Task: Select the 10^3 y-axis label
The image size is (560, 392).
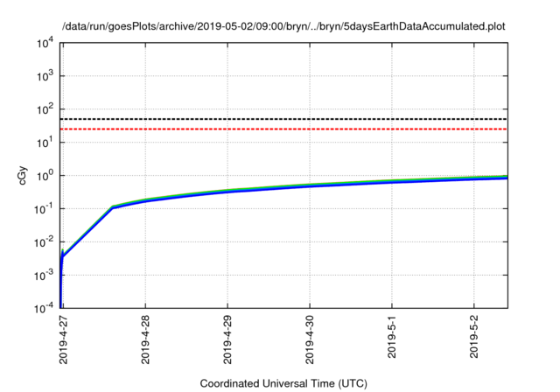Action: coord(45,76)
